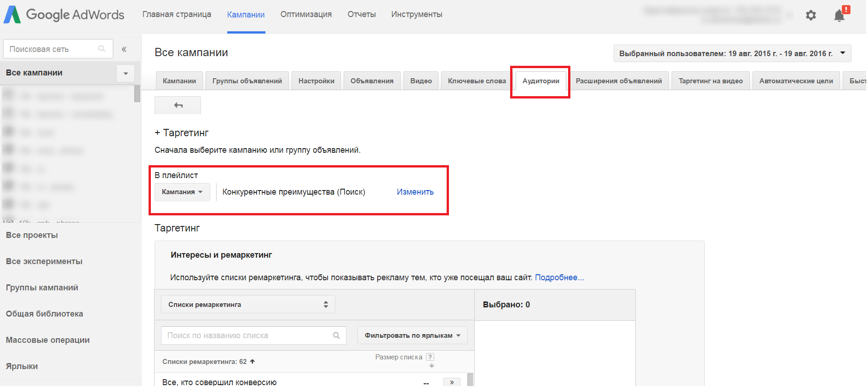Open the notifications bell icon
Screen dimensions: 868x387
(x=839, y=16)
